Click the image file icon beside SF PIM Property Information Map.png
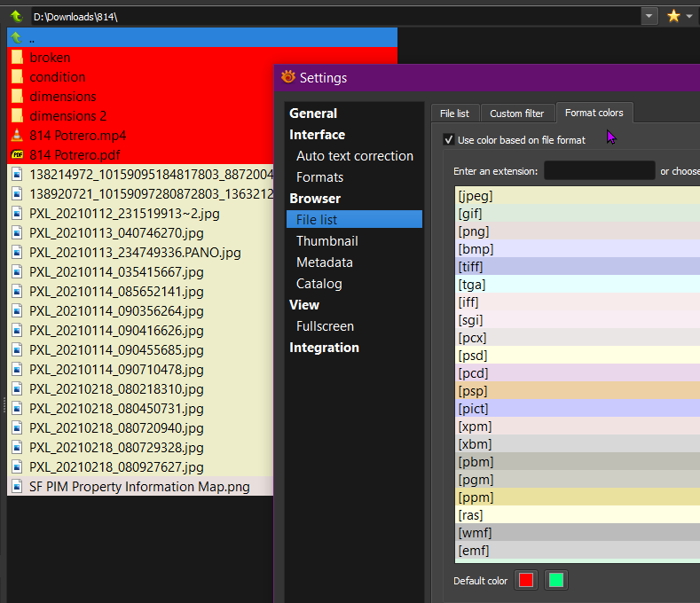 pos(17,487)
